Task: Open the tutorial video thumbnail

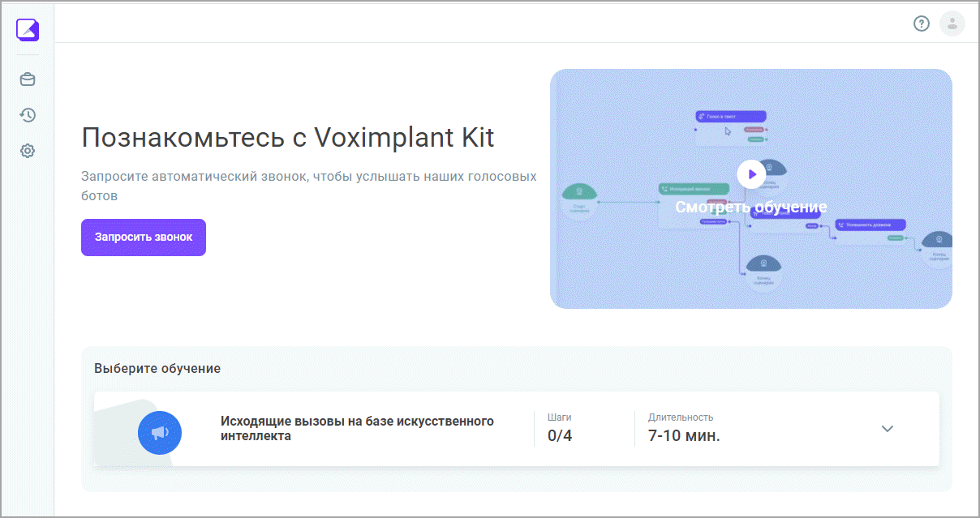Action: click(751, 189)
